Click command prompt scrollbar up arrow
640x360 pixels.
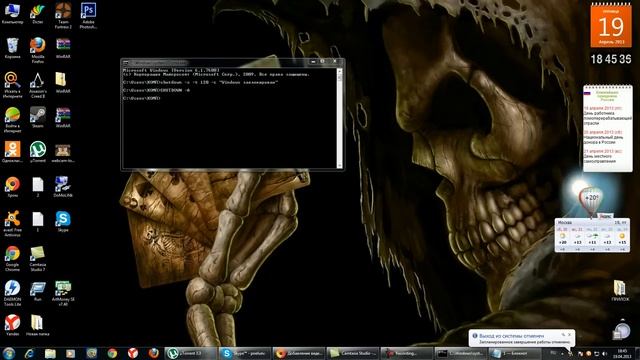(339, 71)
